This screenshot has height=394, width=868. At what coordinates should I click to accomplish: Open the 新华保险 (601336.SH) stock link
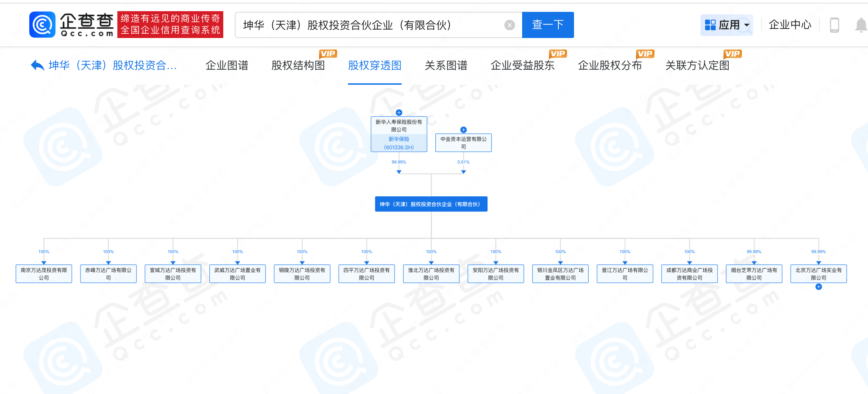(x=399, y=143)
